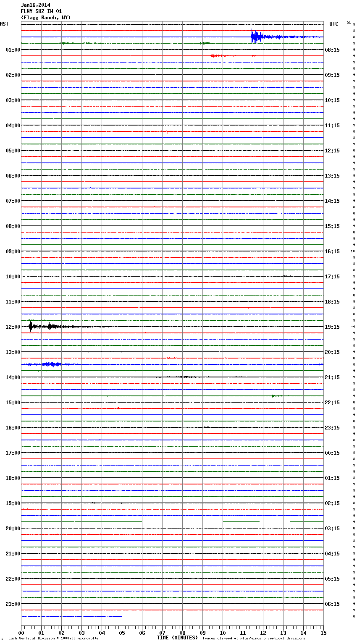Click the small red dot on the 15:00 hour red trace
This screenshot has height=644, width=357.
tap(118, 408)
